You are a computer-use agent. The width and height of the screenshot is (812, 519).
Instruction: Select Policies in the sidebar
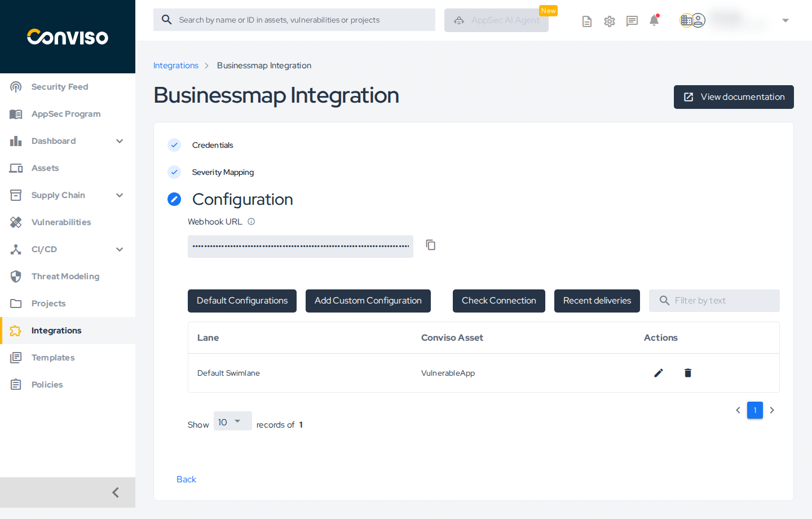coord(47,384)
